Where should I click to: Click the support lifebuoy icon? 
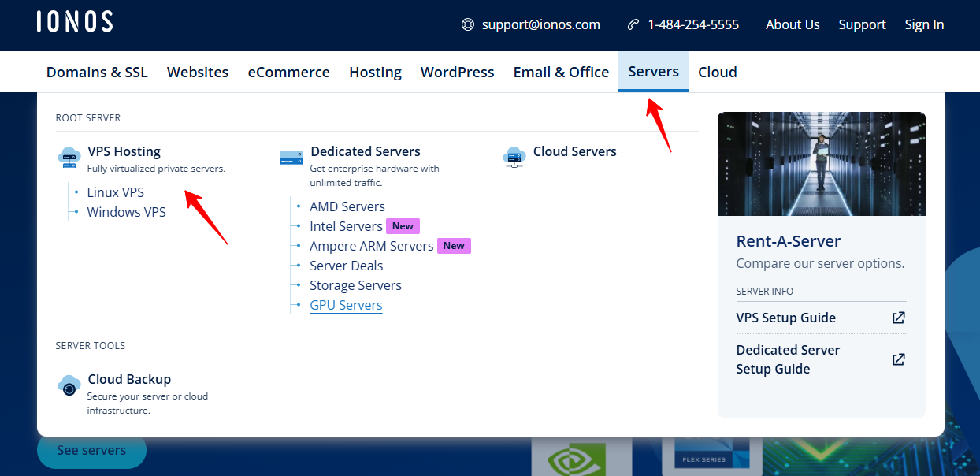pyautogui.click(x=468, y=24)
